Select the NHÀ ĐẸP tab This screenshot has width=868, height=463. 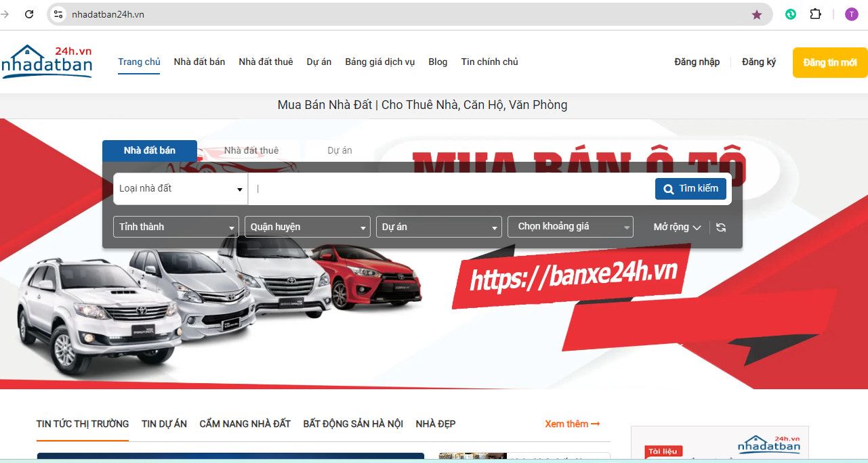pyautogui.click(x=436, y=424)
